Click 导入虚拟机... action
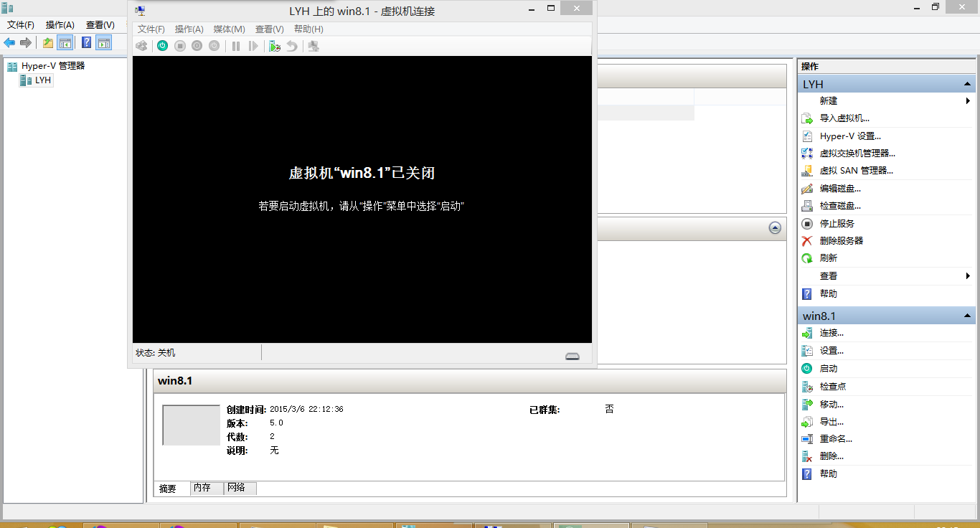 point(844,118)
